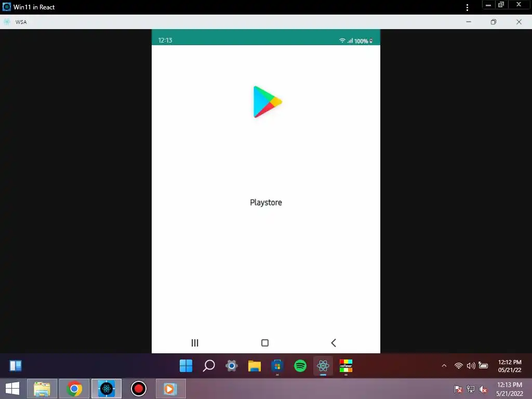Open csTimer from the Win11 taskbar

click(345, 366)
